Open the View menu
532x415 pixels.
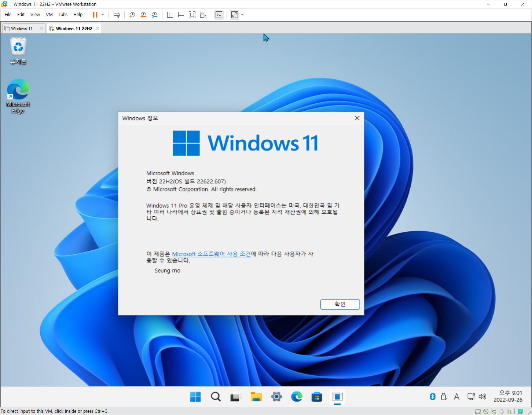(x=35, y=15)
